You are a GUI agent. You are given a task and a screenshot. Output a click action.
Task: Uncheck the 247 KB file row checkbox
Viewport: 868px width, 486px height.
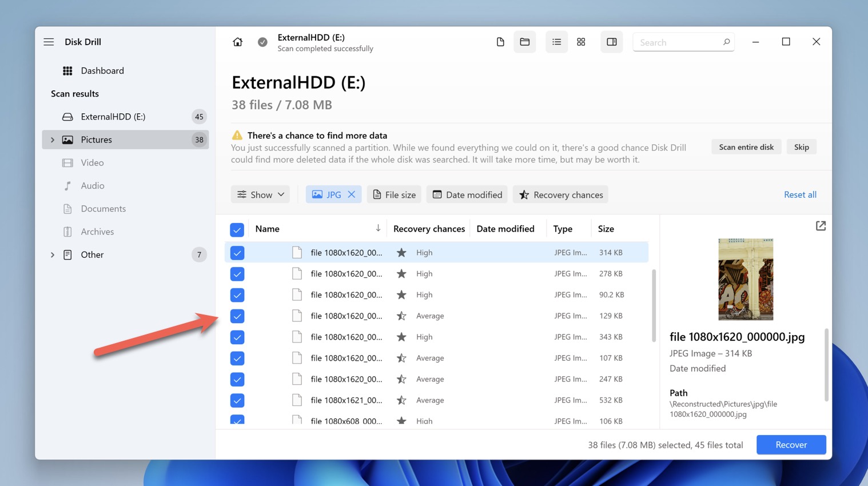pos(237,380)
